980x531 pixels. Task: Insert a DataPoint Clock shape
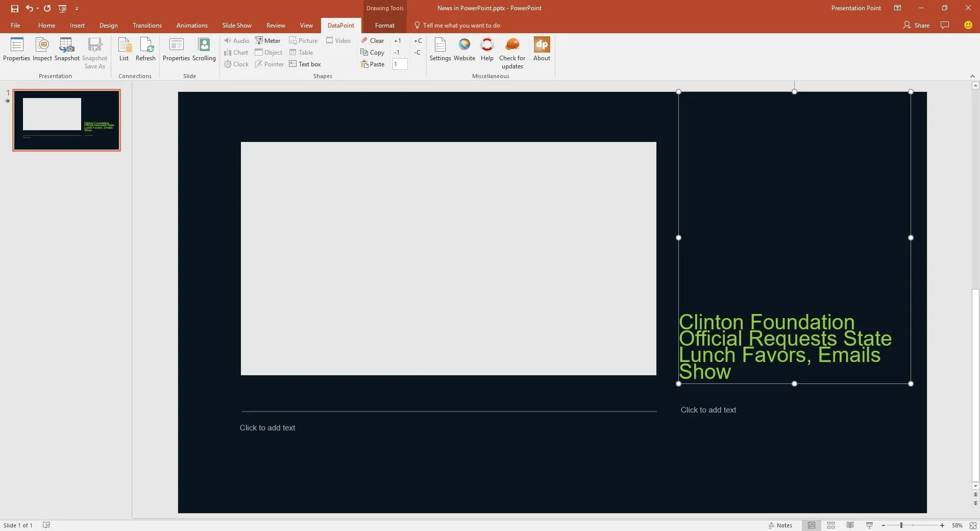pyautogui.click(x=236, y=64)
